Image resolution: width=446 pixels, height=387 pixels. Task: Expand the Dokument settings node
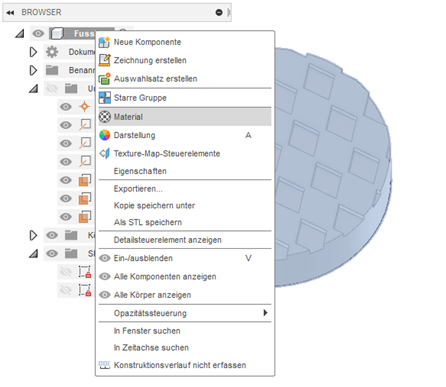coord(33,52)
